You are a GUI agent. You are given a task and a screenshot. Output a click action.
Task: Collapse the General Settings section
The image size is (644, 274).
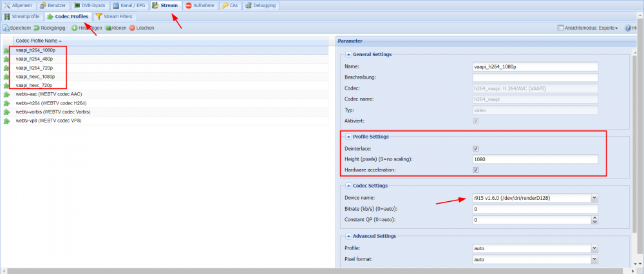pyautogui.click(x=348, y=54)
